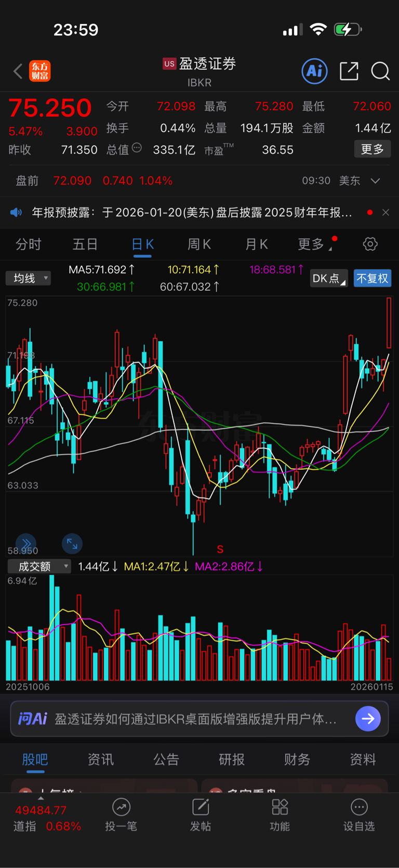
Task: Tap the green 30:66.981 MA readout
Action: click(106, 287)
